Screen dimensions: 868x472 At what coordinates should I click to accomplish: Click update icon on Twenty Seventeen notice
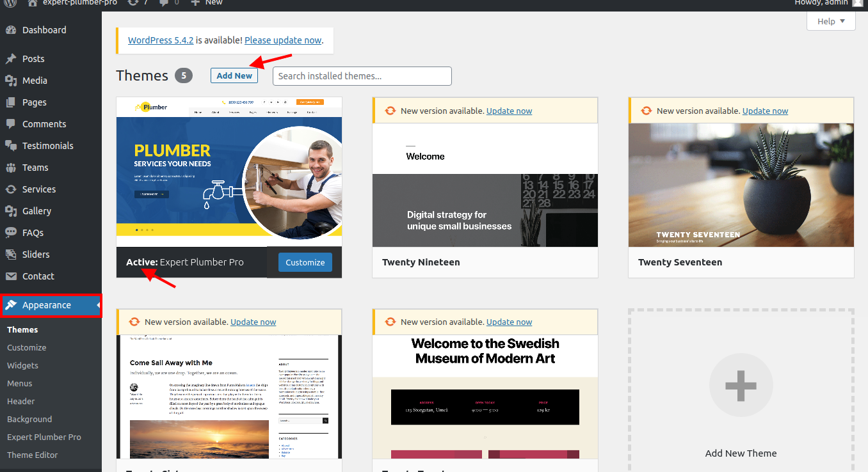[646, 111]
